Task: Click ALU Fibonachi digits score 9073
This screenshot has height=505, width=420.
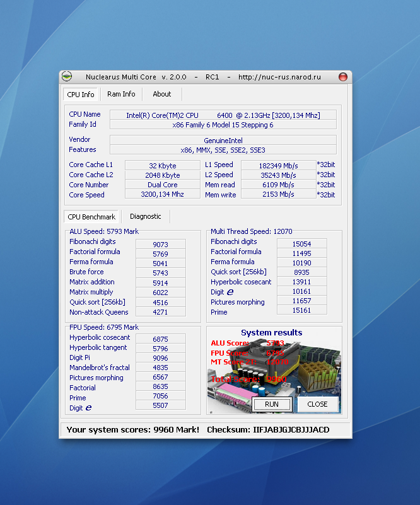Action: pos(160,244)
